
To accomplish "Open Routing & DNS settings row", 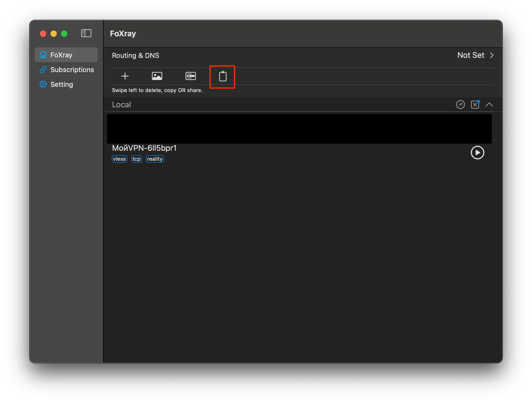I will coord(303,55).
